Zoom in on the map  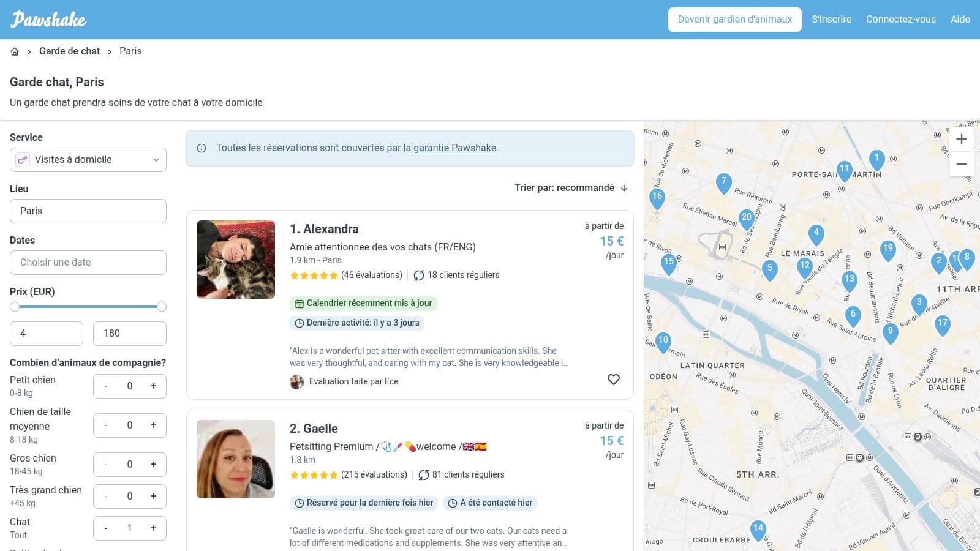pyautogui.click(x=961, y=139)
